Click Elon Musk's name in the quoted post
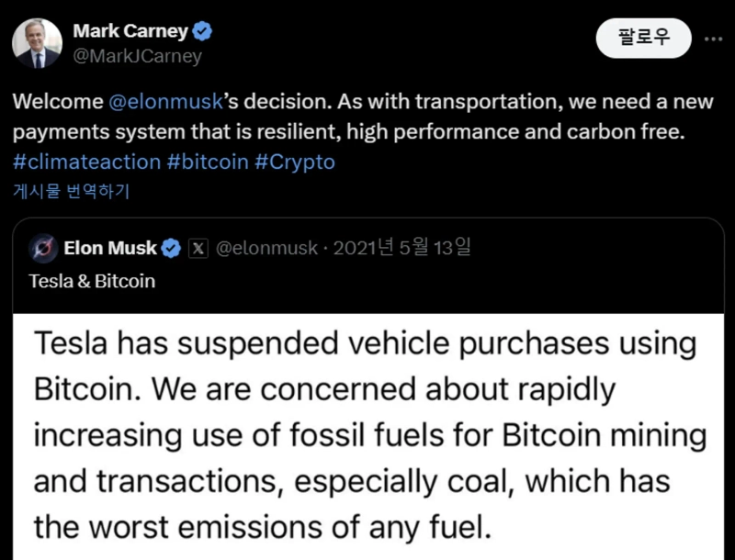735x560 pixels. tap(110, 248)
